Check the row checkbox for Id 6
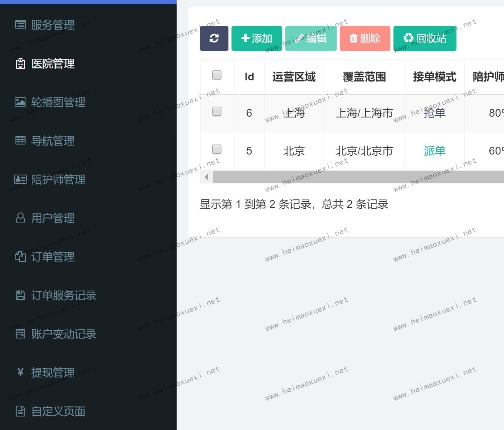Screen dimensions: 504x430 tap(217, 112)
